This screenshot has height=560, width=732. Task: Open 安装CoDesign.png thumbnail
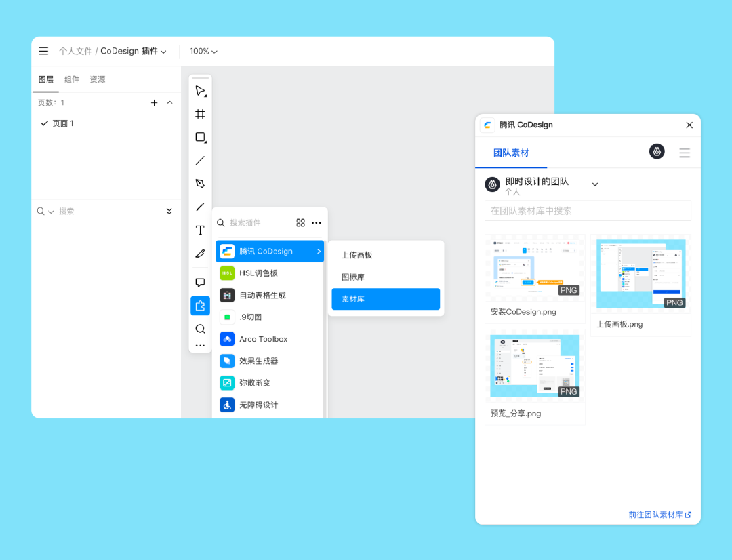coord(535,268)
